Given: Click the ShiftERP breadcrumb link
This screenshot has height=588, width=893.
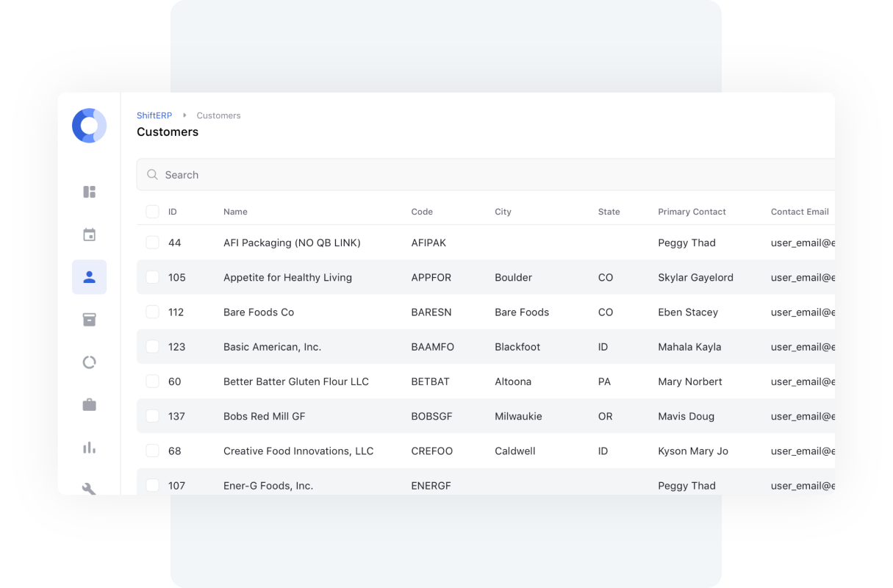Looking at the screenshot, I should coord(154,115).
